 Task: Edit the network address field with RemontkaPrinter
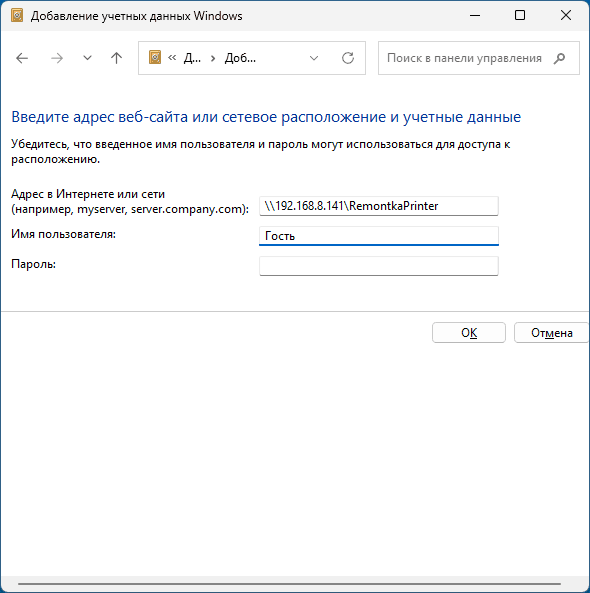(x=379, y=206)
